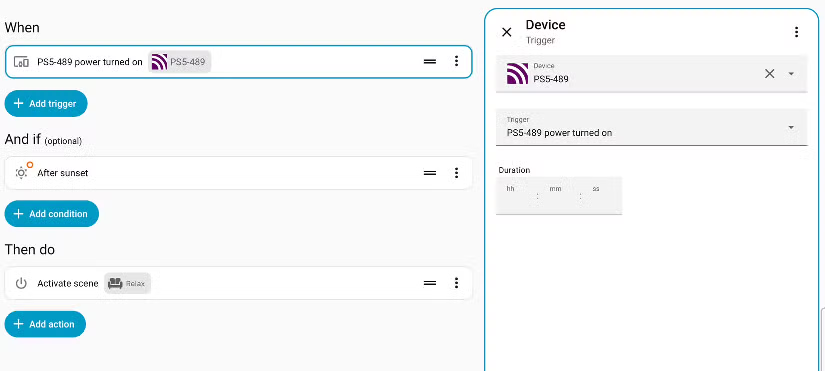Open the Device panel three-dot overflow menu

point(796,32)
